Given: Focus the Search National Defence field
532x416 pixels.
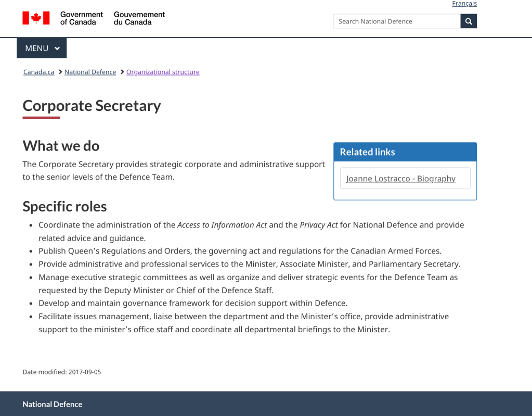Looking at the screenshot, I should [x=397, y=21].
